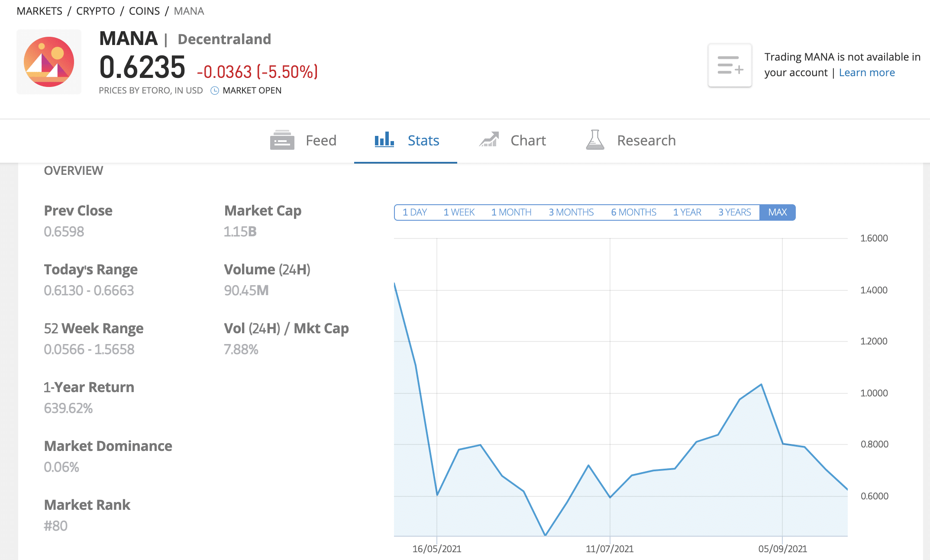Select the MAX chart range
Image resolution: width=930 pixels, height=560 pixels.
tap(778, 212)
